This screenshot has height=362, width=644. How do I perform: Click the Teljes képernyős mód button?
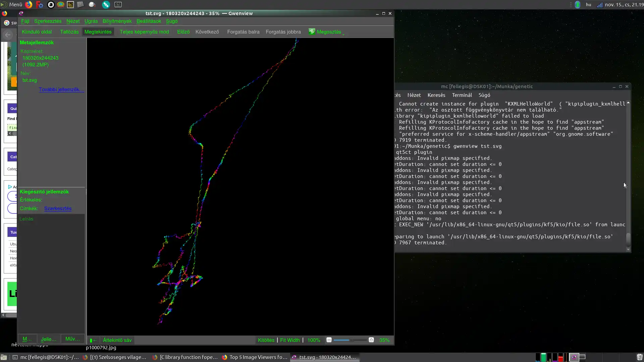click(x=144, y=32)
